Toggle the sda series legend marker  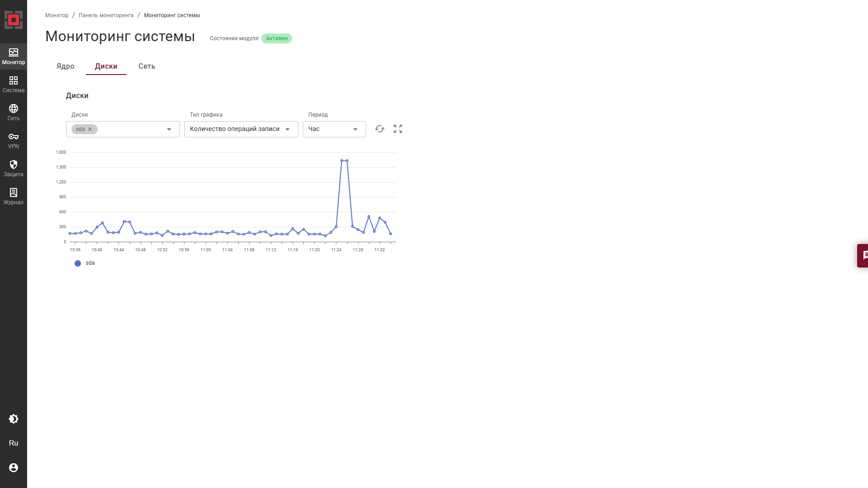(x=78, y=263)
